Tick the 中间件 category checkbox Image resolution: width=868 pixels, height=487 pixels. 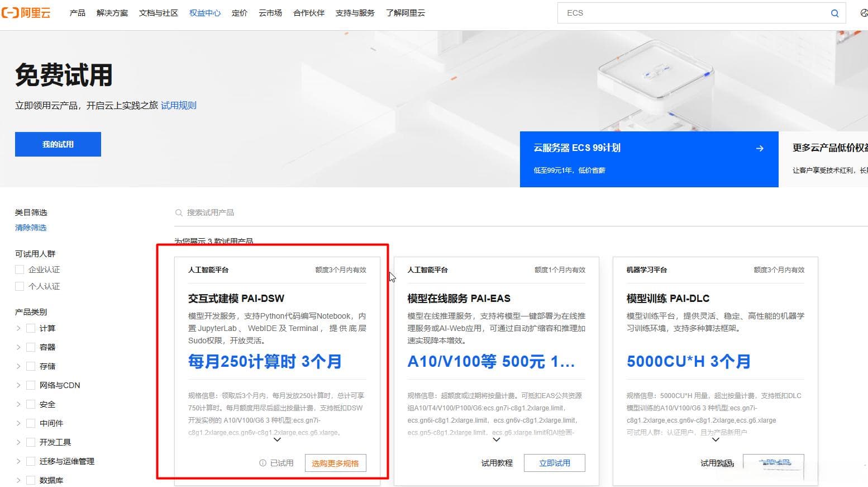[31, 423]
